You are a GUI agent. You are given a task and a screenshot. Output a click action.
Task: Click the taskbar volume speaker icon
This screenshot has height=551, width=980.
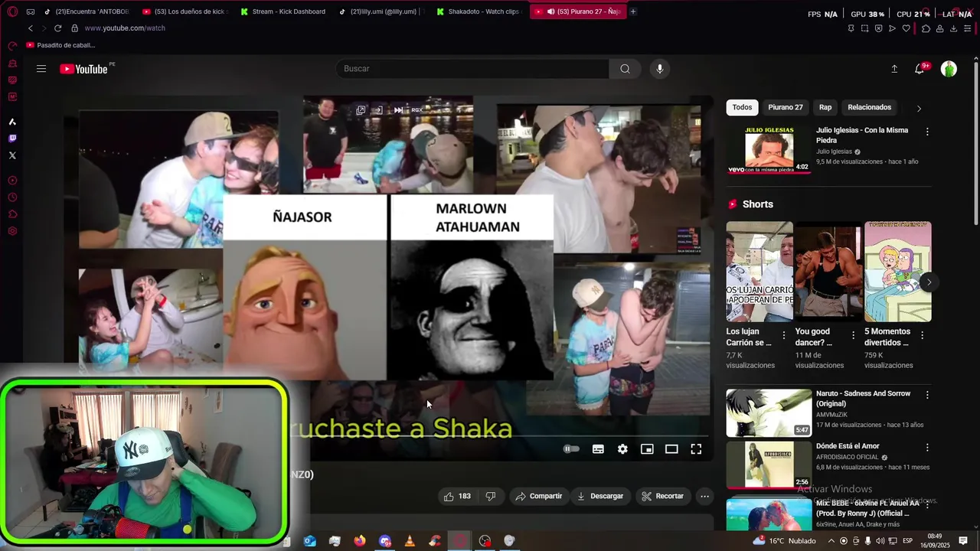(880, 541)
